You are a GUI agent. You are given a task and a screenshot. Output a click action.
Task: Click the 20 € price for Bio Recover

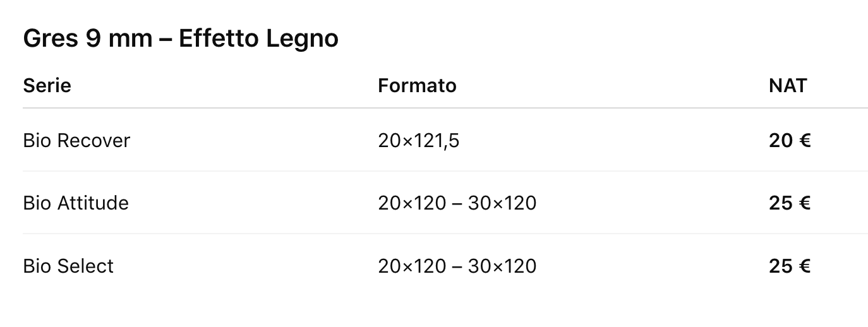pyautogui.click(x=790, y=140)
